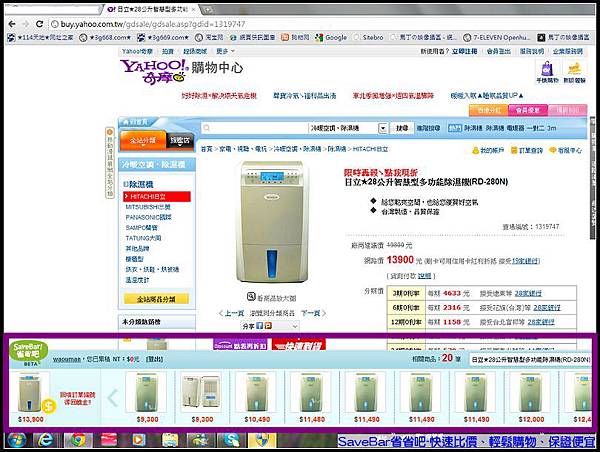Go to previous product with 上一頁
Viewport: 600px width, 452px height.
(231, 313)
